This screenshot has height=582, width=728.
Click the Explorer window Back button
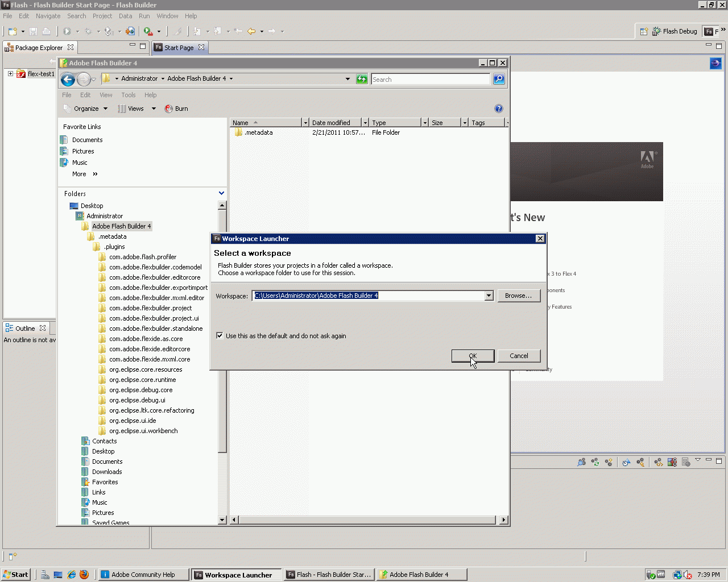pyautogui.click(x=68, y=80)
